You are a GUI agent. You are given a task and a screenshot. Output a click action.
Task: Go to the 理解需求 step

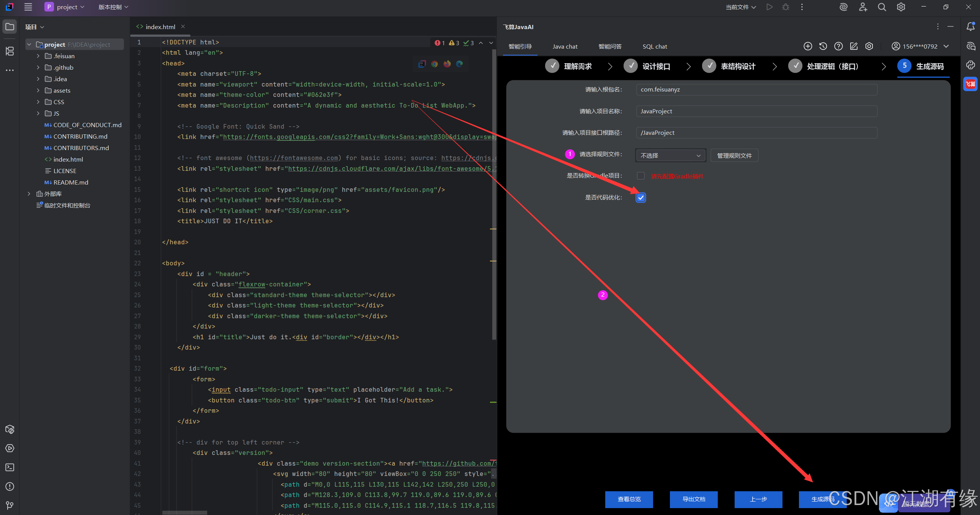point(569,66)
